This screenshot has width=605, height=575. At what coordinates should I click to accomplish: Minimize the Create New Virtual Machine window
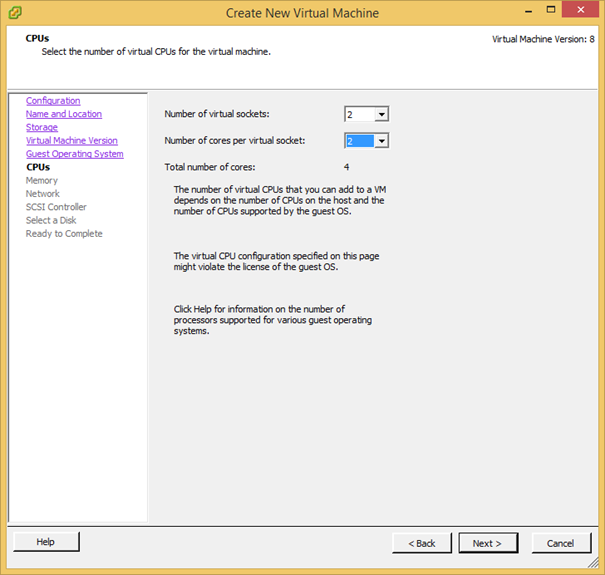point(529,10)
